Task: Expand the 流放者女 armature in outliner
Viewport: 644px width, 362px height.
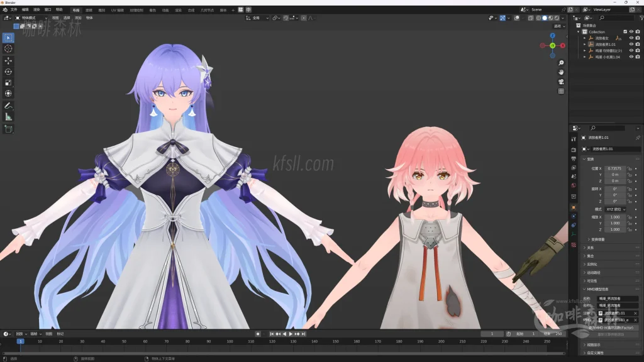Action: tap(585, 38)
